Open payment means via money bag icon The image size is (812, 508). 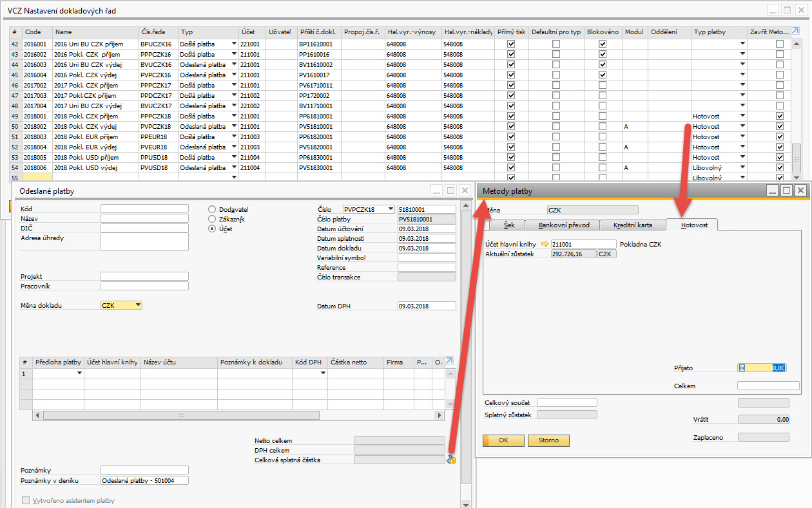click(x=451, y=460)
